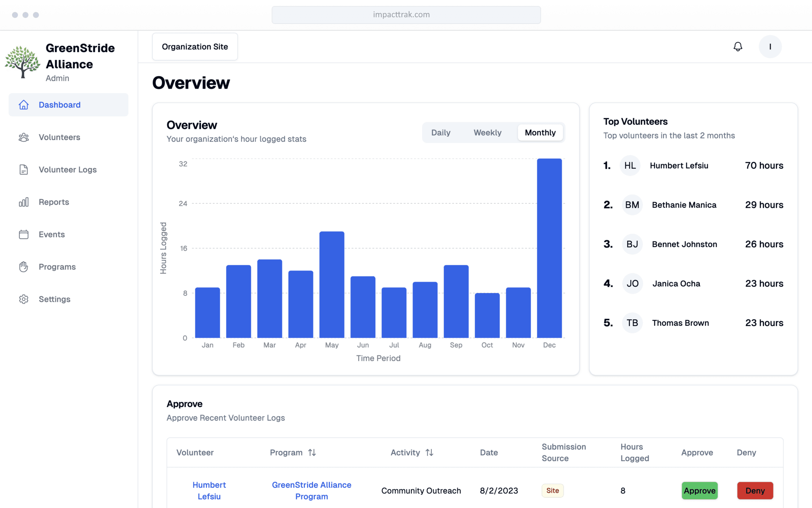Image resolution: width=812 pixels, height=508 pixels.
Task: Open Settings with the gear icon
Action: (24, 299)
